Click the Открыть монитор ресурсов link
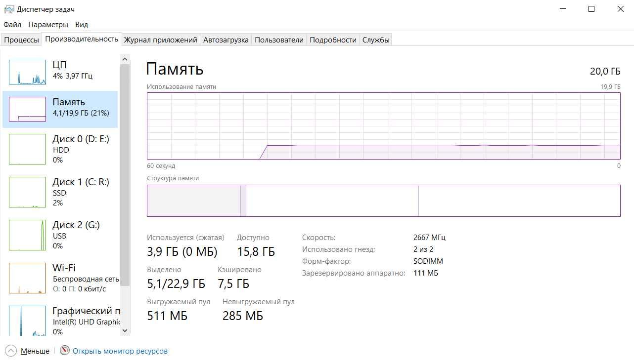 [x=120, y=351]
